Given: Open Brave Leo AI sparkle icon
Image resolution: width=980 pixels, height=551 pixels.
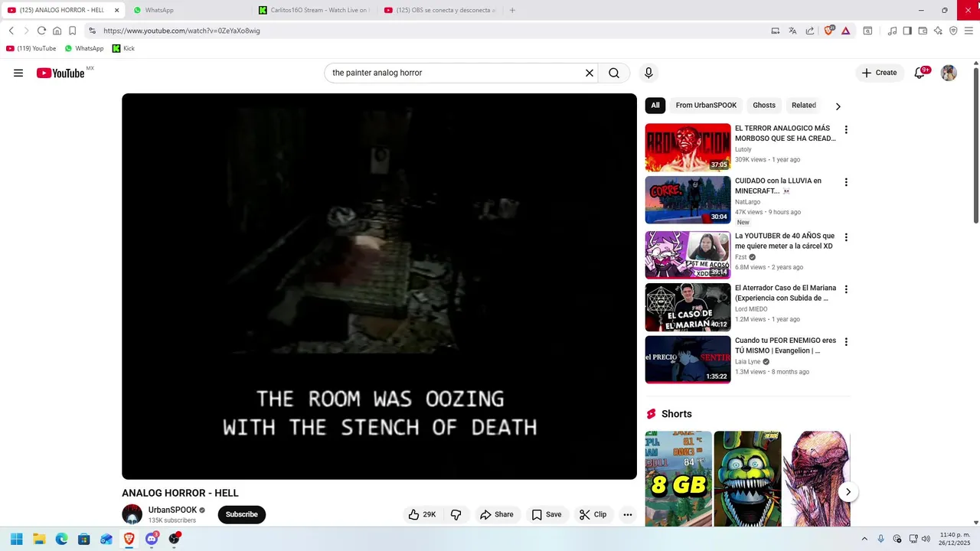Looking at the screenshot, I should (x=938, y=31).
